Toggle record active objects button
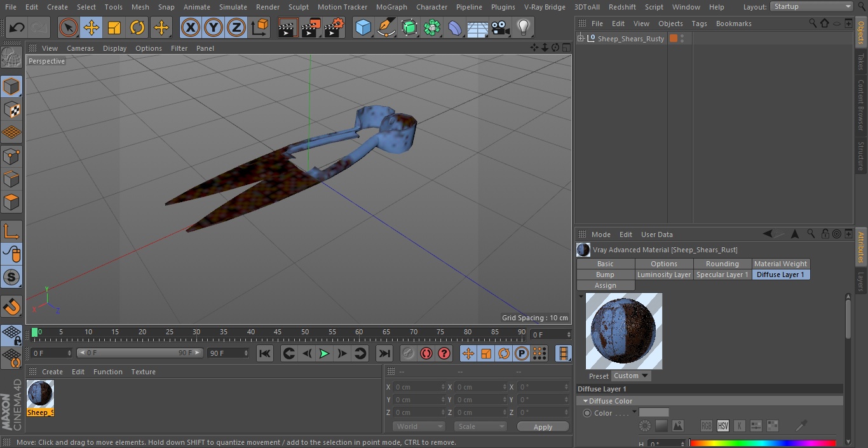This screenshot has height=448, width=868. click(x=409, y=353)
